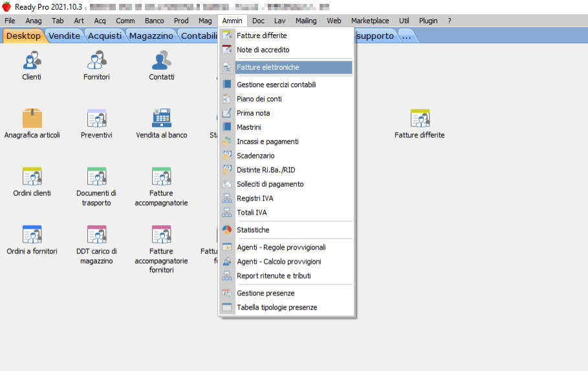This screenshot has width=588, height=371.
Task: Open the Acq menu
Action: click(100, 21)
